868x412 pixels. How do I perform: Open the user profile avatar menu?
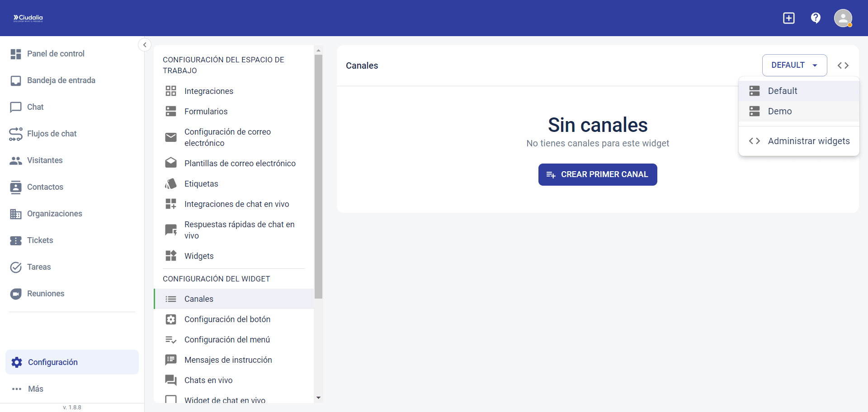[x=843, y=18]
